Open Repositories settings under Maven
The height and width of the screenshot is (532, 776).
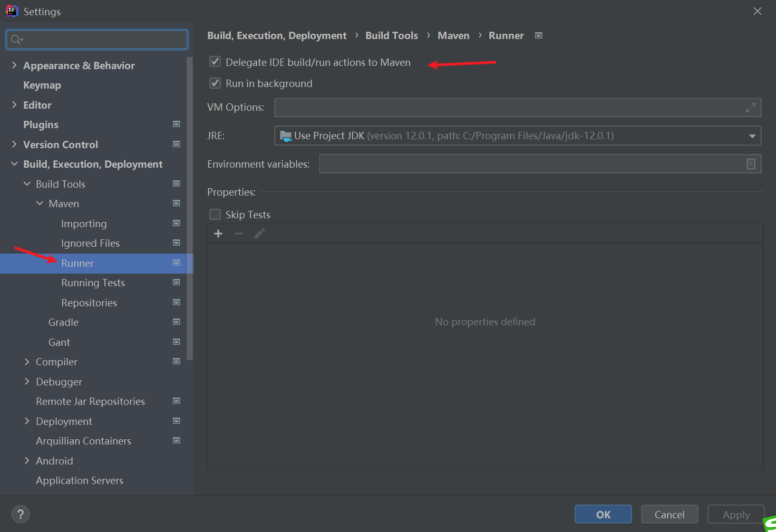pyautogui.click(x=89, y=303)
